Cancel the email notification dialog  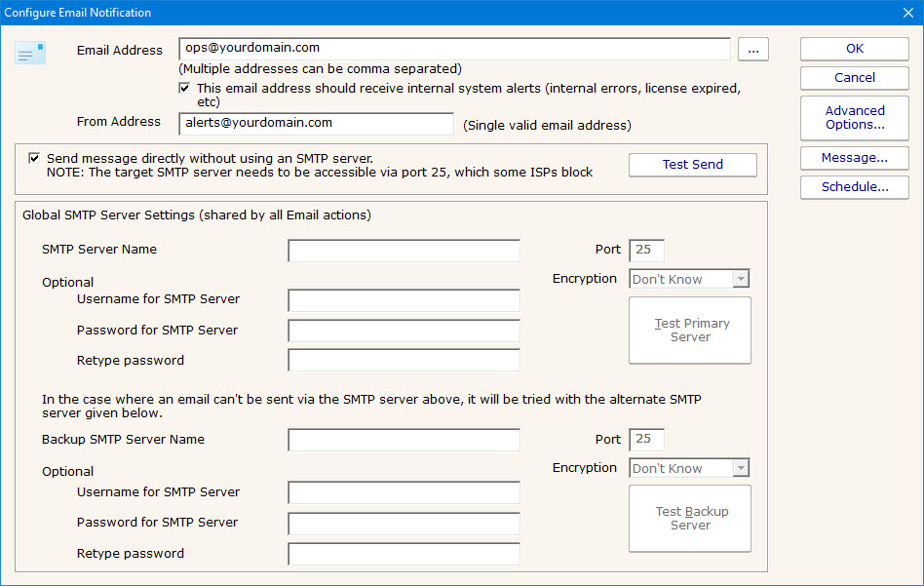click(x=854, y=78)
